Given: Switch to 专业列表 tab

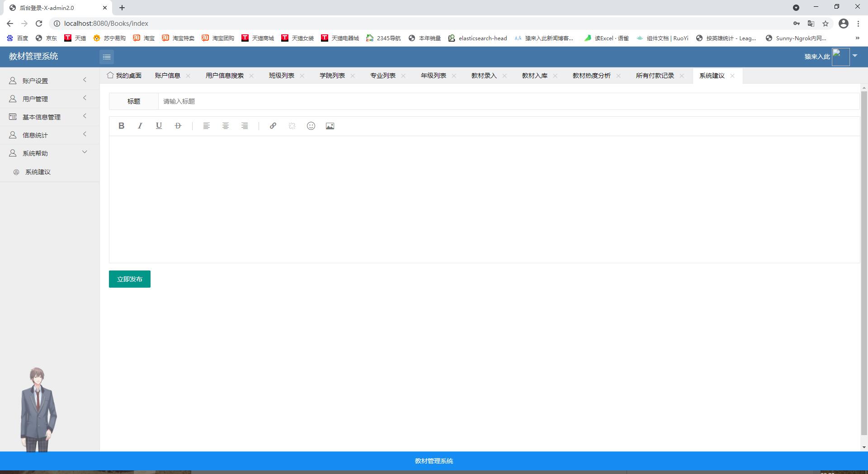Looking at the screenshot, I should [x=383, y=76].
